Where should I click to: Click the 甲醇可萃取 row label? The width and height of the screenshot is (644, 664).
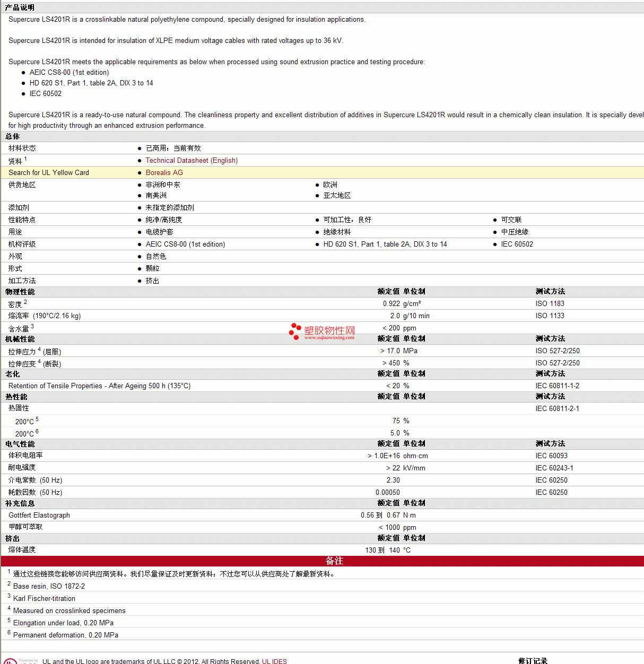pos(25,527)
